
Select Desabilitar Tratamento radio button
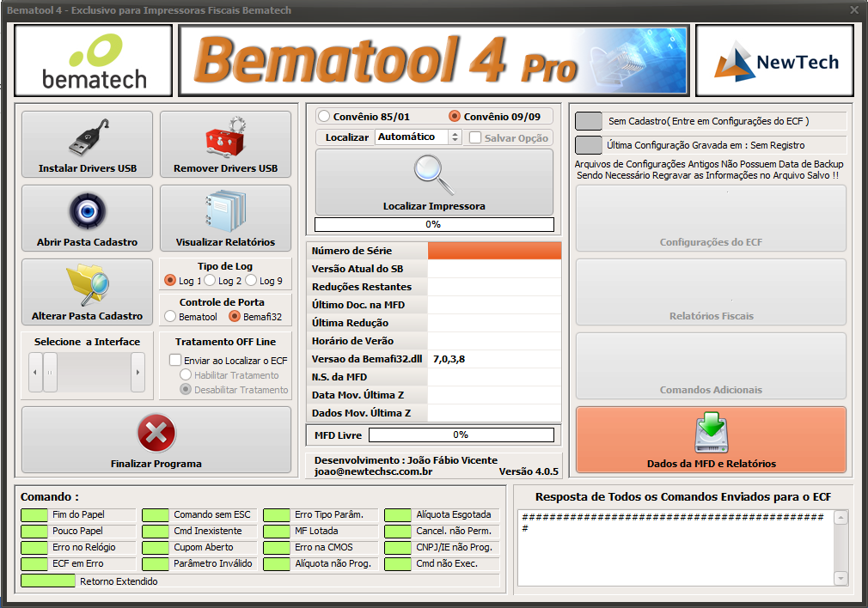point(186,390)
